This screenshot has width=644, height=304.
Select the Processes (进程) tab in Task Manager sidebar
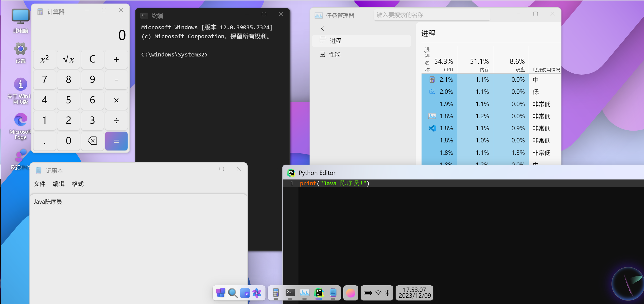(x=361, y=41)
